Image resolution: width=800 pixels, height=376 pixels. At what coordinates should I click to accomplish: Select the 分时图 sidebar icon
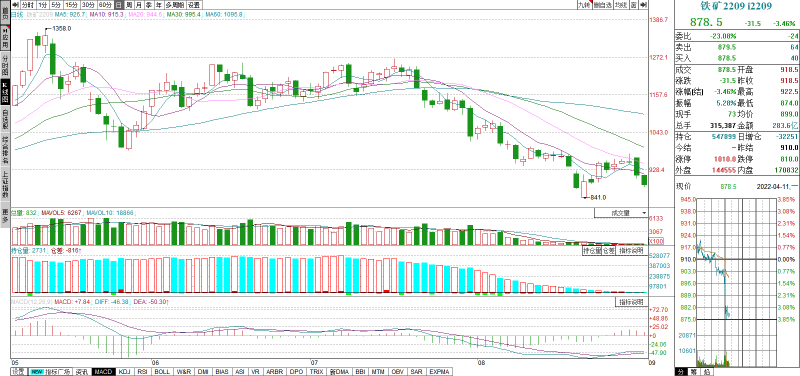coord(5,65)
